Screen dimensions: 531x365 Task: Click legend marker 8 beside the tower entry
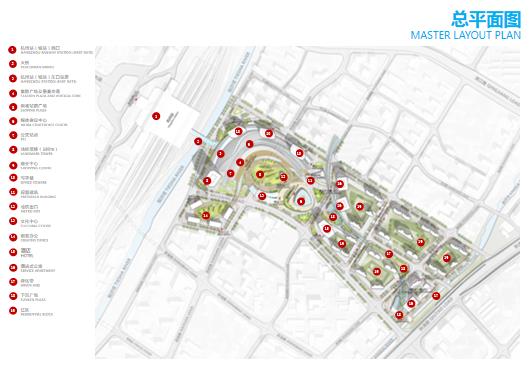pos(13,150)
